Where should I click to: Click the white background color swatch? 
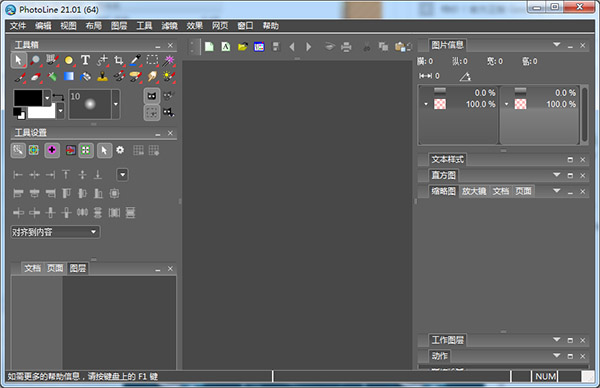[x=41, y=112]
